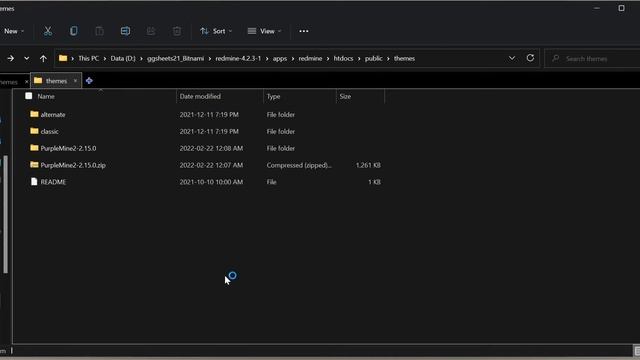The width and height of the screenshot is (640, 360).
Task: Maximize the File Explorer window
Action: (621, 8)
